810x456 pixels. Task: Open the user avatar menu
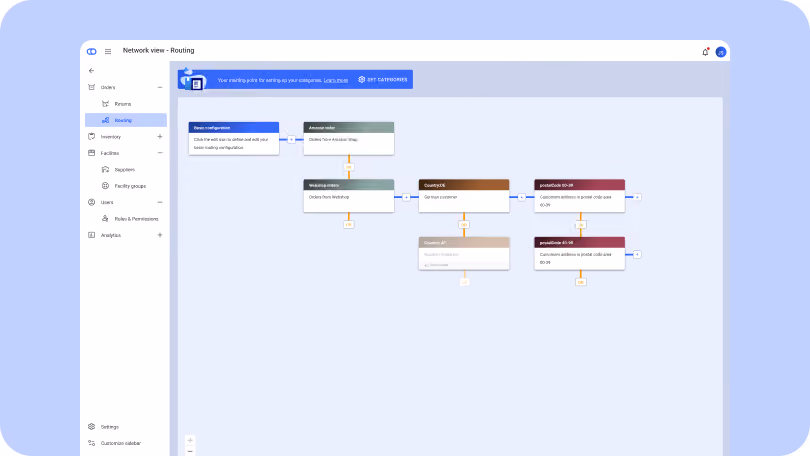coord(721,52)
